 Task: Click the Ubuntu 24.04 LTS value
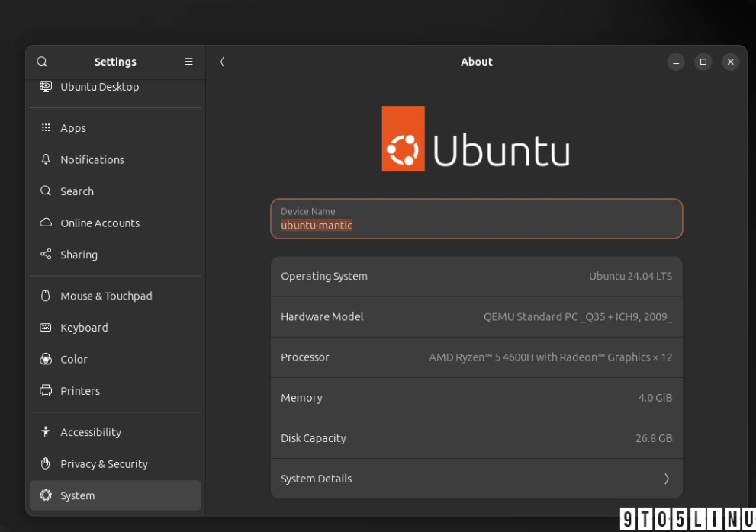click(630, 276)
